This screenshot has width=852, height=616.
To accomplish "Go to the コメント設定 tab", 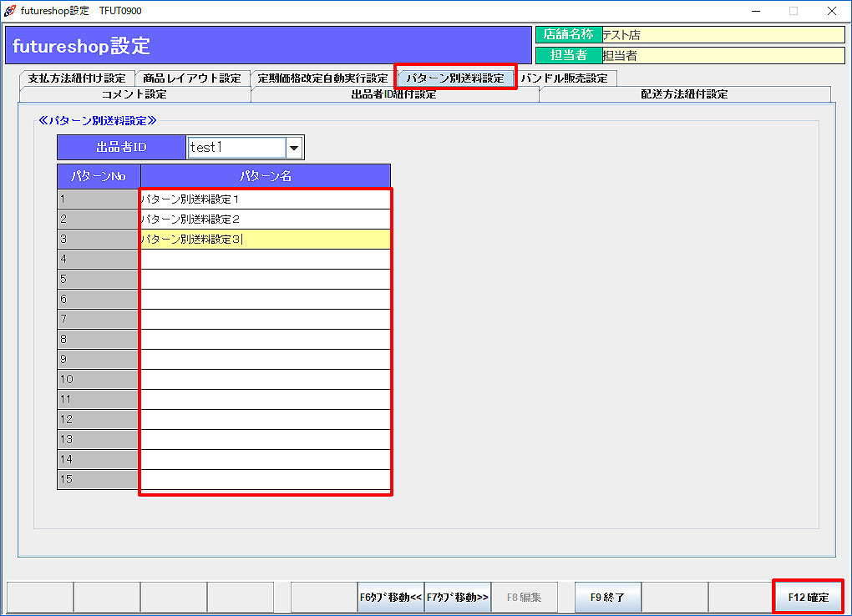I will pyautogui.click(x=134, y=94).
